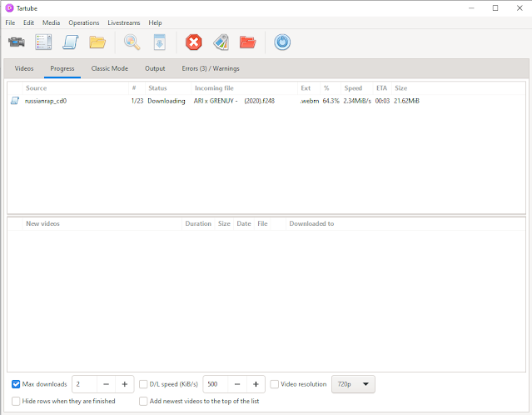This screenshot has width=532, height=415.
Task: Click the tag-shaped toolbar icon
Action: coord(221,42)
